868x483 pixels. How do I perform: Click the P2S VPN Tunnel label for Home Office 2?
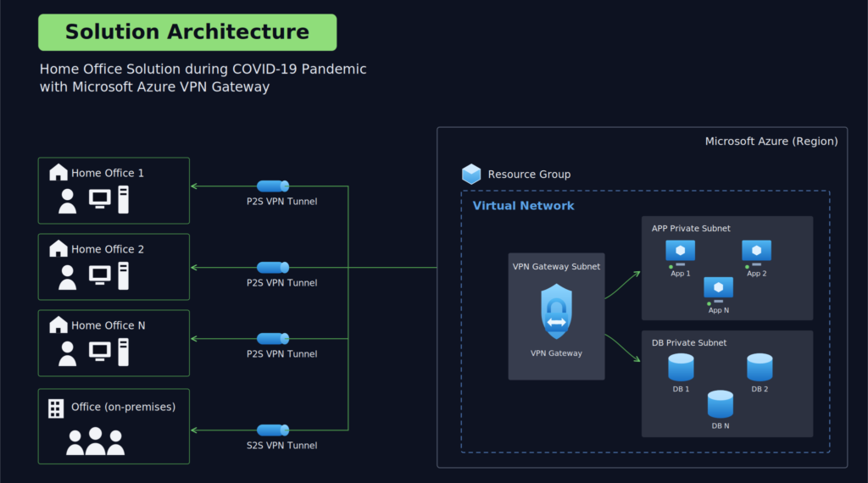coord(281,283)
